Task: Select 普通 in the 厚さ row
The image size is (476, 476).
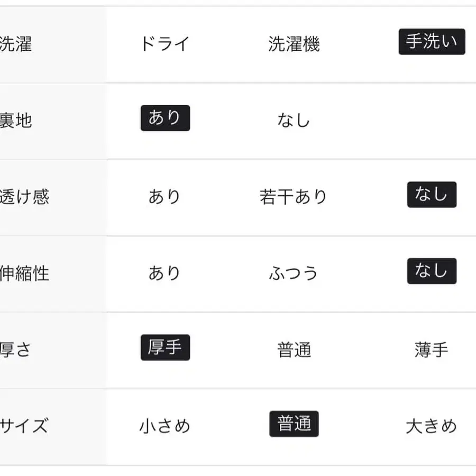Action: coord(295,350)
